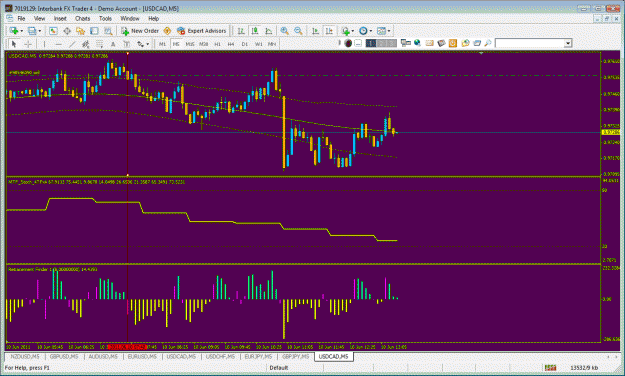Zoom in on the chart
Screen dimensions: 625x376
tap(284, 31)
